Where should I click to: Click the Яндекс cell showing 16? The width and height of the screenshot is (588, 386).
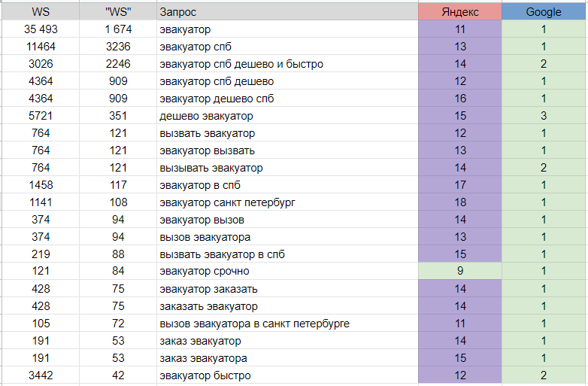(460, 99)
